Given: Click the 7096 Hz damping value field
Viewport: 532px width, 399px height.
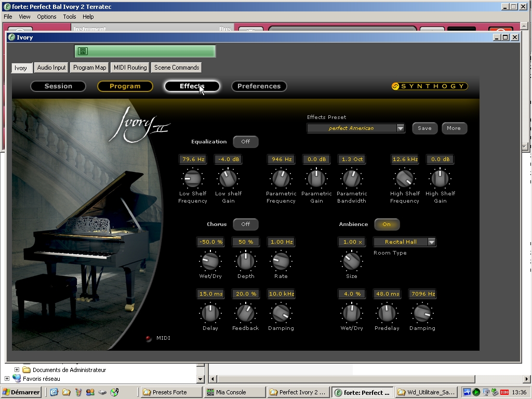Looking at the screenshot, I should 423,294.
